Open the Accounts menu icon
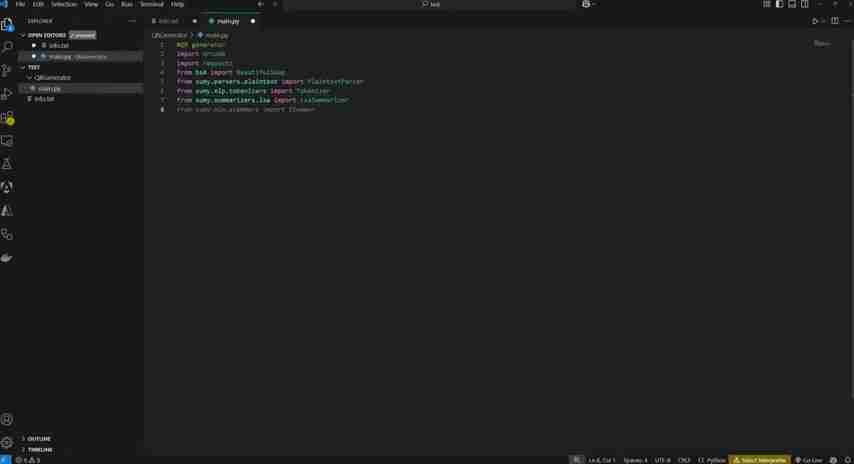The width and height of the screenshot is (854, 464). point(7,419)
